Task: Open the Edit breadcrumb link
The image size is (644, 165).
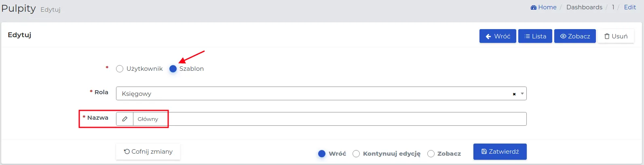Action: click(630, 7)
